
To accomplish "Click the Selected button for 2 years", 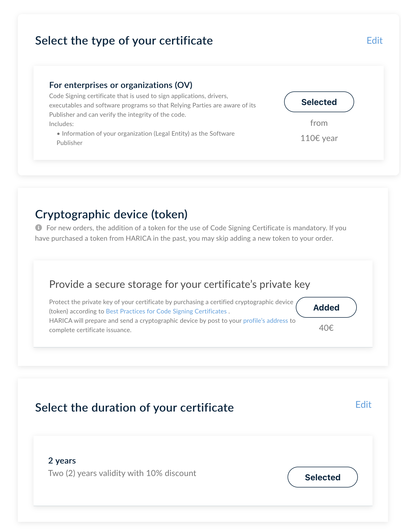I will click(x=322, y=477).
